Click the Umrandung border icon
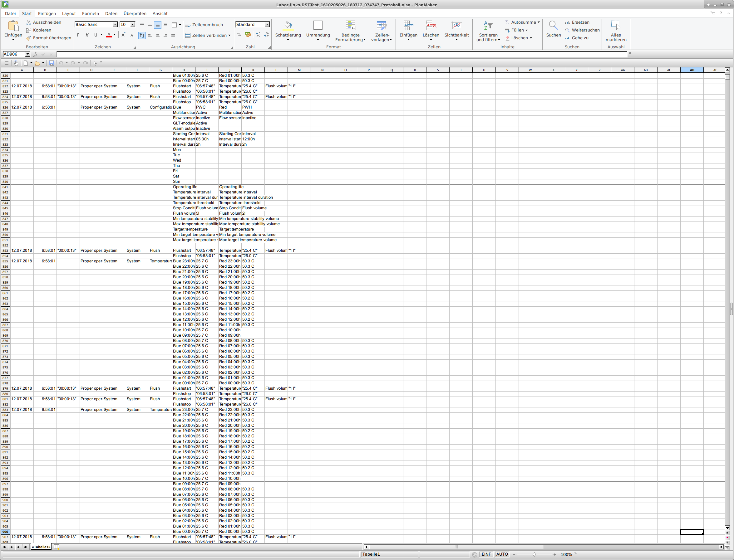 click(318, 26)
